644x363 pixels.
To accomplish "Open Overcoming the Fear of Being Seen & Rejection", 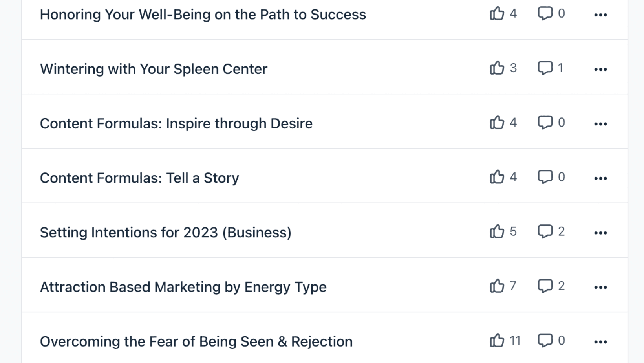I will 196,341.
